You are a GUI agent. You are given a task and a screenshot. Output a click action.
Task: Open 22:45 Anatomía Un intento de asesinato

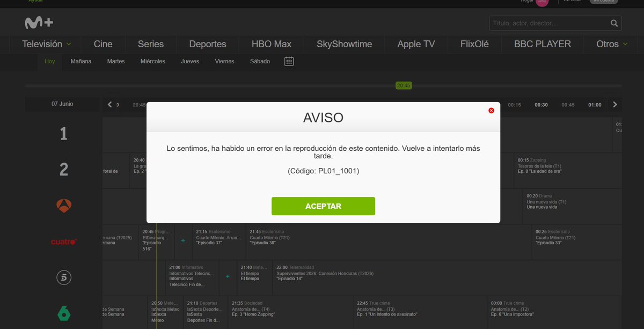[420, 312]
